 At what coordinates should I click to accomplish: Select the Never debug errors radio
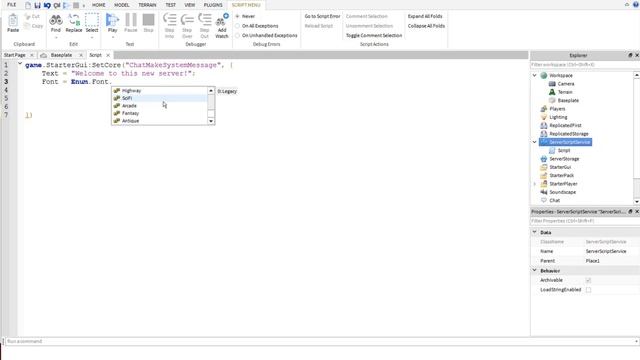coord(238,16)
